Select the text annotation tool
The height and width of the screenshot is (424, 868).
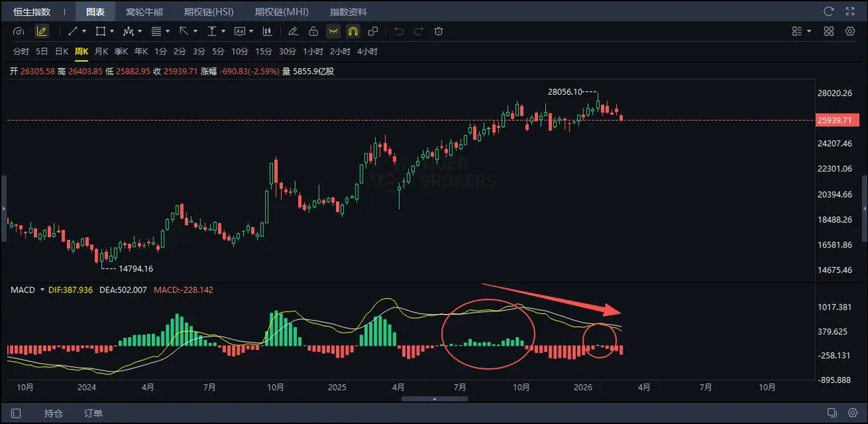point(240,32)
